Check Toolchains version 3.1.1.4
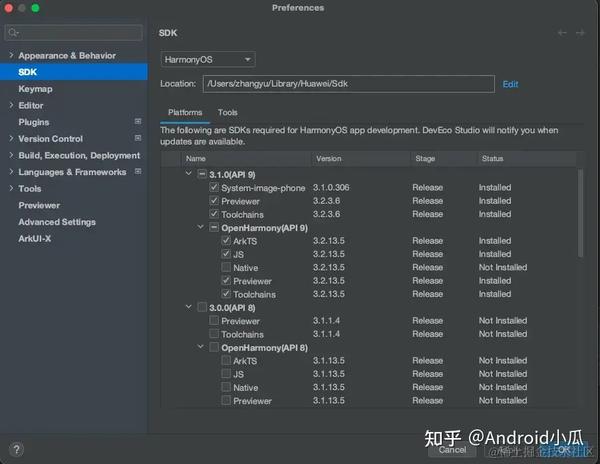This screenshot has height=464, width=600. pyautogui.click(x=214, y=334)
